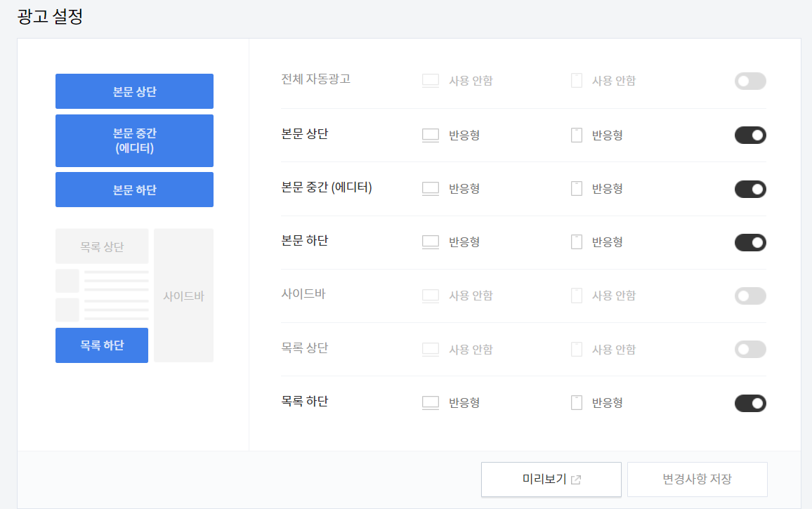Switch off the 본문 하단 toggle
The height and width of the screenshot is (509, 812).
coord(750,242)
